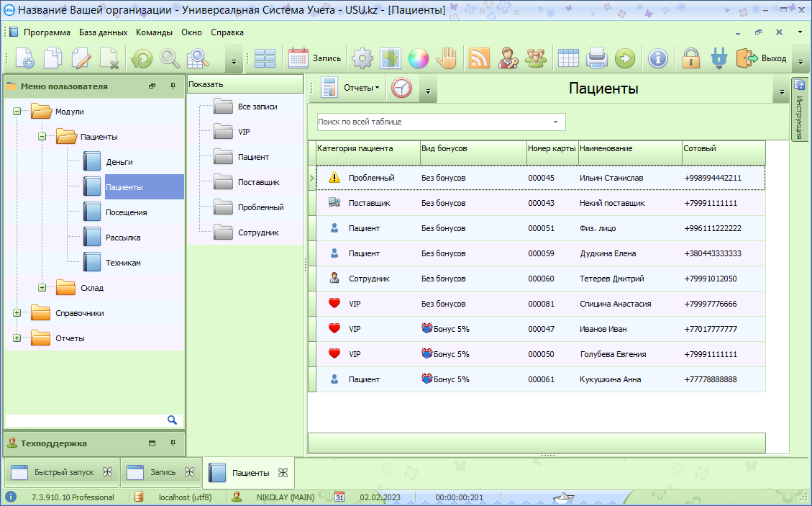Click the raised hand toolbar icon
Image resolution: width=812 pixels, height=506 pixels.
coord(447,58)
